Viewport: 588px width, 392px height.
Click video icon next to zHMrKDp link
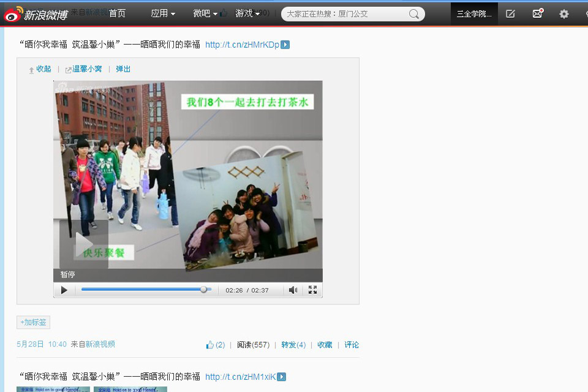[285, 45]
